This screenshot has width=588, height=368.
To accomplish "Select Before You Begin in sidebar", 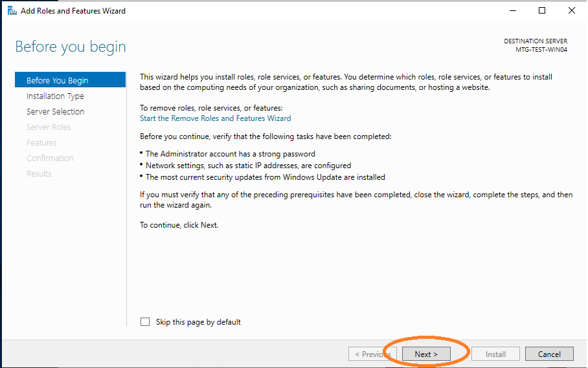I will pyautogui.click(x=57, y=80).
